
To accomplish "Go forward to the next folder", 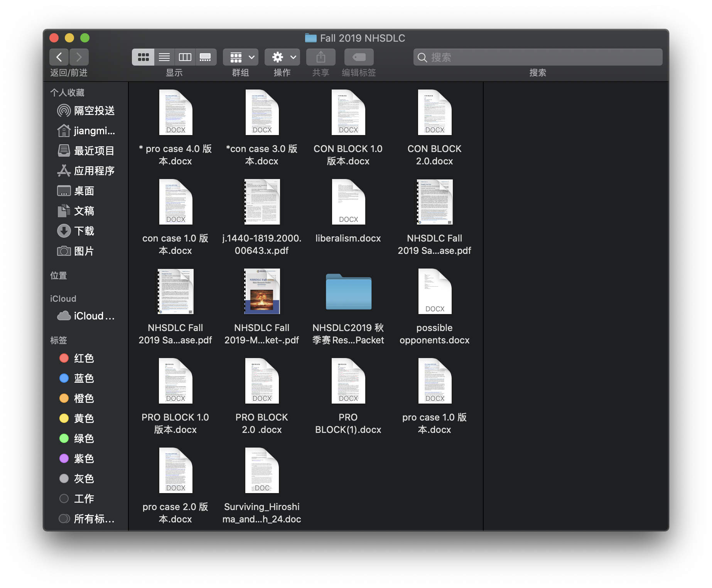I will 79,57.
